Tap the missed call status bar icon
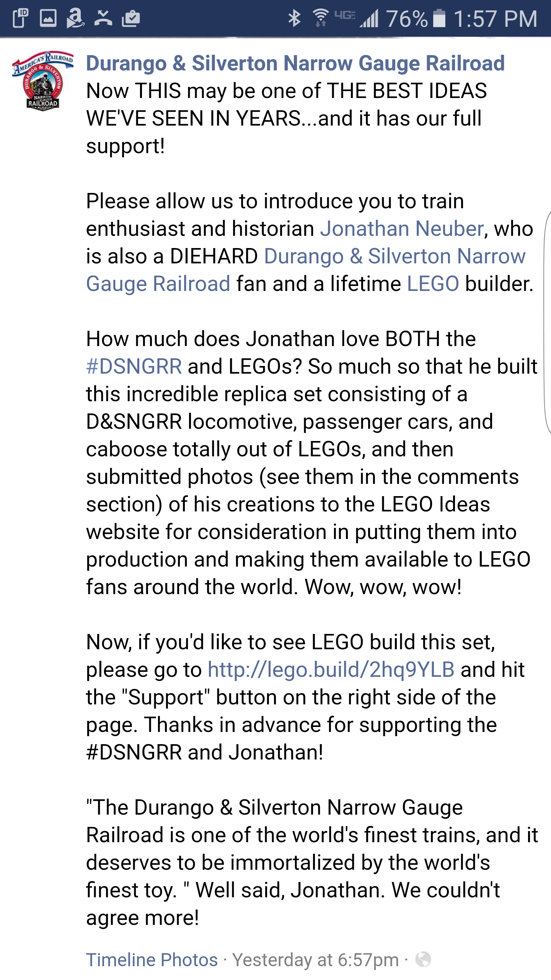The image size is (551, 980). 103,18
